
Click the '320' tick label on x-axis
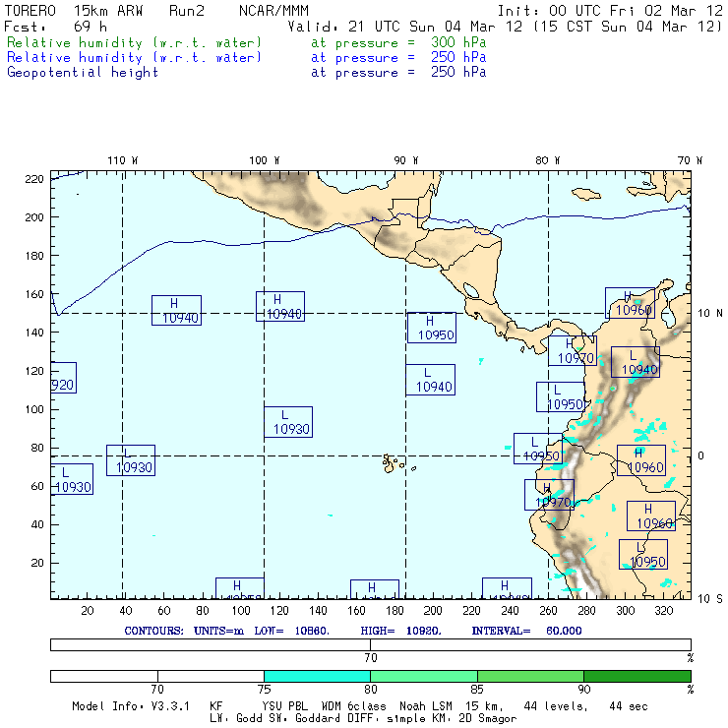point(663,611)
